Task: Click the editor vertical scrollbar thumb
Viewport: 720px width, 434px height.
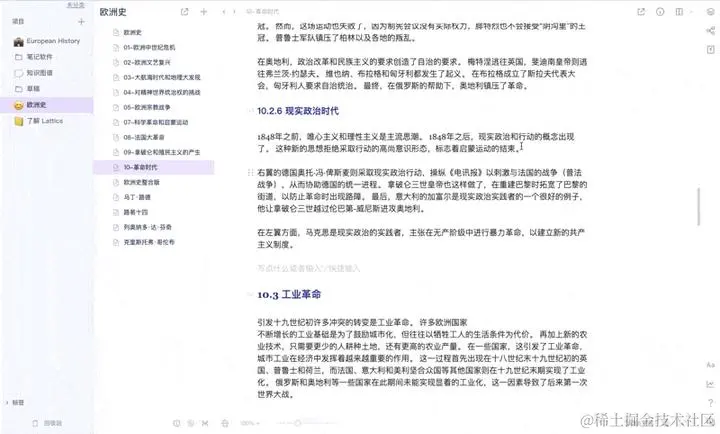Action: (699, 207)
